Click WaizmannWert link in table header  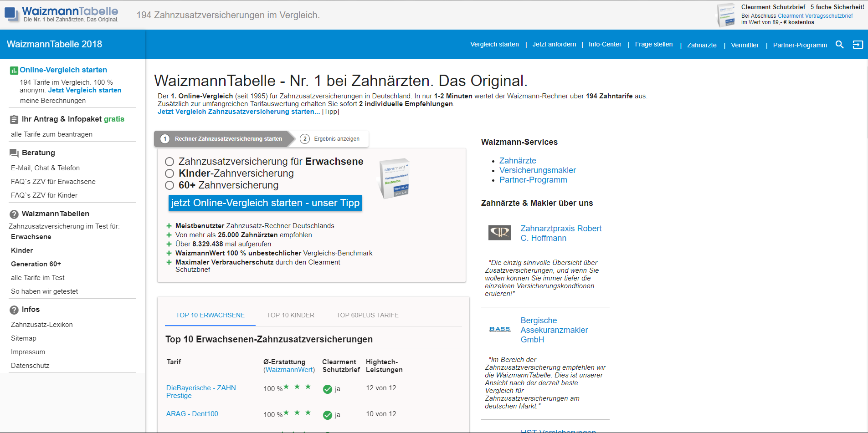click(289, 370)
